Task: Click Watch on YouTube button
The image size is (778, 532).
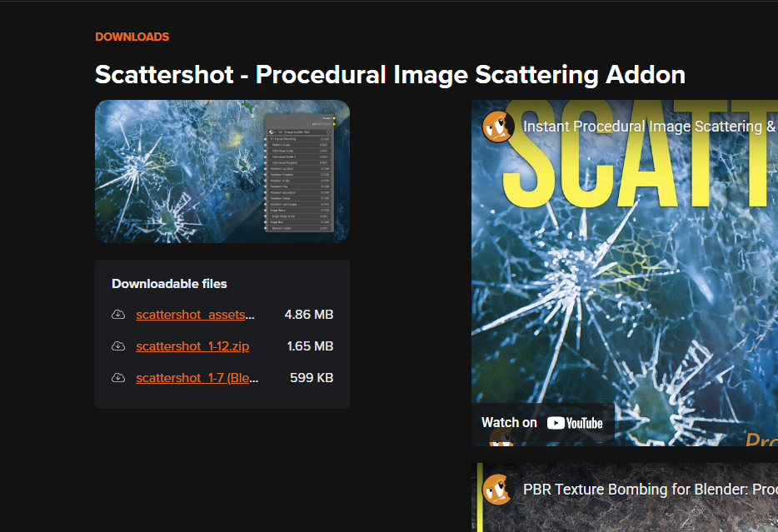Action: click(x=542, y=423)
